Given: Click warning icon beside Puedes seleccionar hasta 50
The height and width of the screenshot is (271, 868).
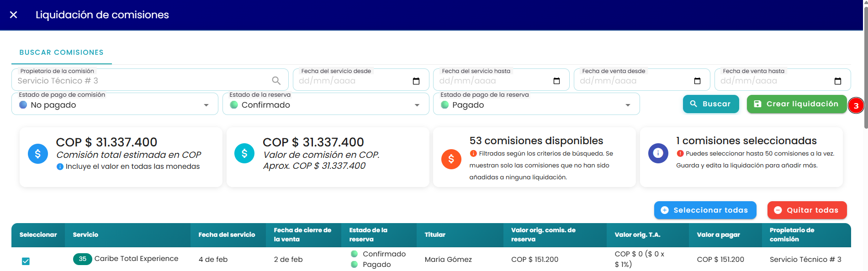Looking at the screenshot, I should tap(680, 154).
